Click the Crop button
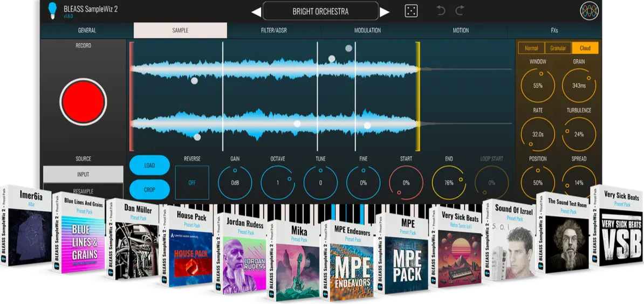 tap(149, 189)
